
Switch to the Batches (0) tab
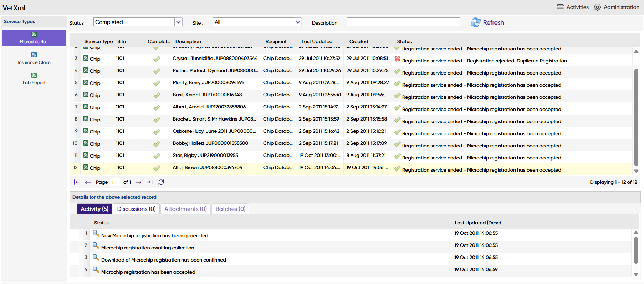coord(230,209)
